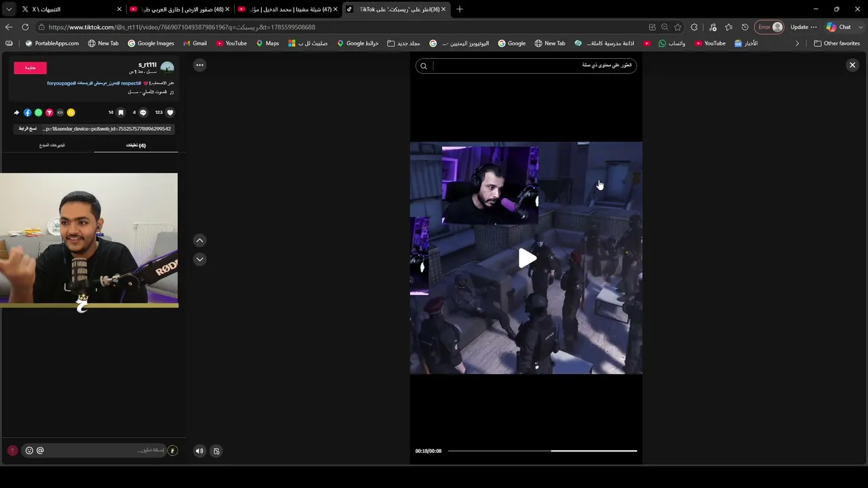Open the media control music icon
The height and width of the screenshot is (488, 868).
click(713, 27)
